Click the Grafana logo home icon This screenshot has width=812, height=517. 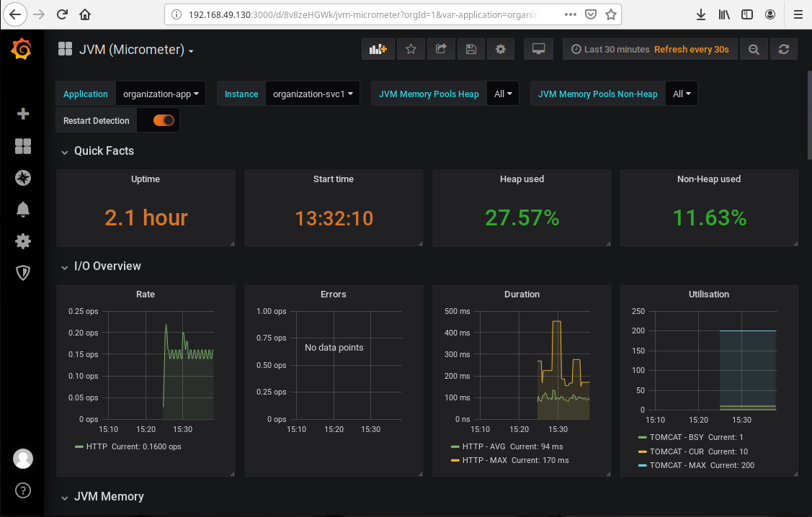(x=22, y=49)
